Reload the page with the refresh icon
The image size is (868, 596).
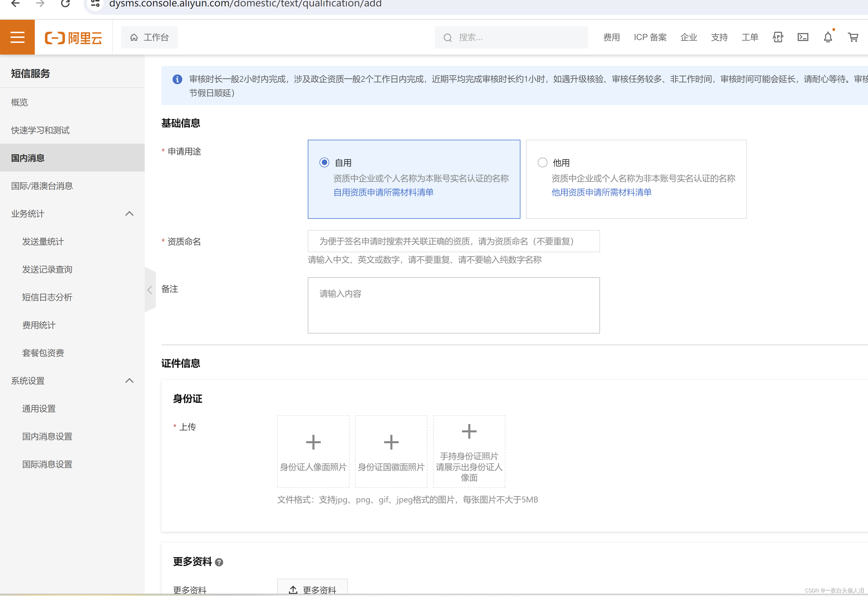click(65, 4)
